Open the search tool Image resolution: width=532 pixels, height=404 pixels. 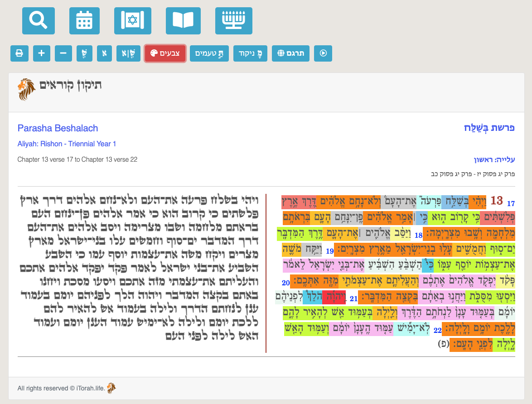coord(39,20)
